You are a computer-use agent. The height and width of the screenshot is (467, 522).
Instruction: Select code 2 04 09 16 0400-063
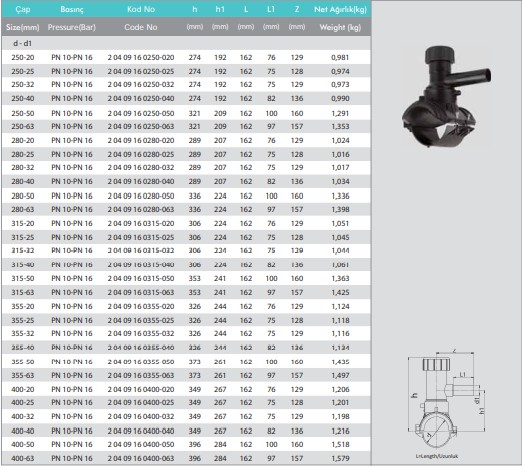click(141, 458)
